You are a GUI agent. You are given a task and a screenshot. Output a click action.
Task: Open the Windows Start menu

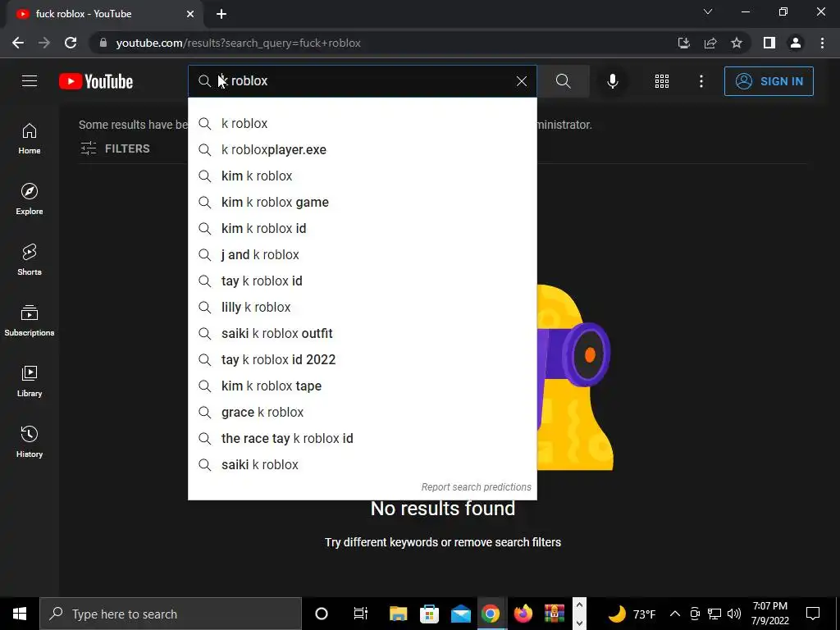pos(20,614)
